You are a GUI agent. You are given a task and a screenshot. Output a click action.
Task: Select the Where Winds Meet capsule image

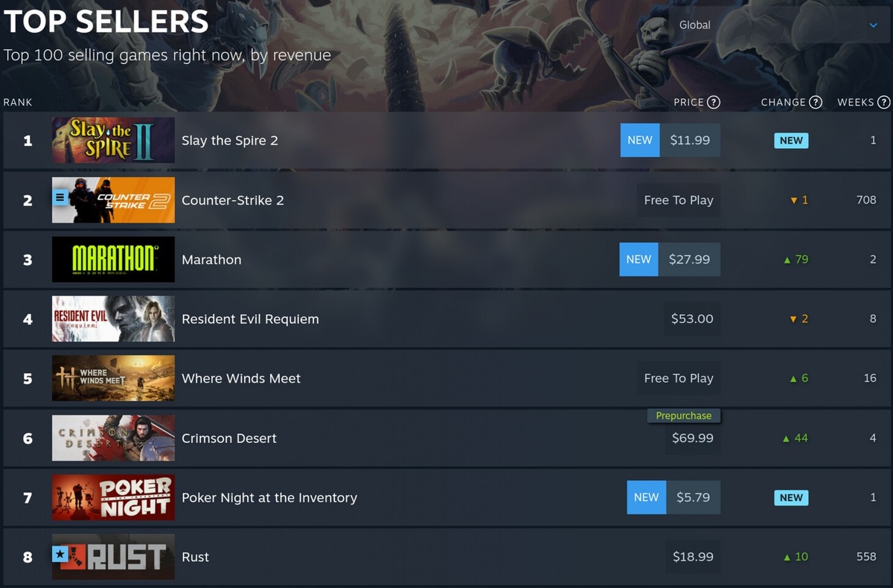click(x=113, y=378)
